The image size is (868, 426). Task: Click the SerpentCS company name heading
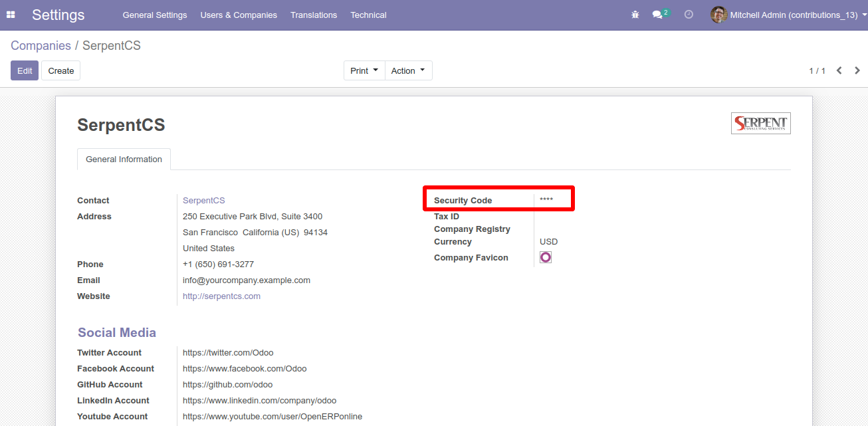click(121, 125)
